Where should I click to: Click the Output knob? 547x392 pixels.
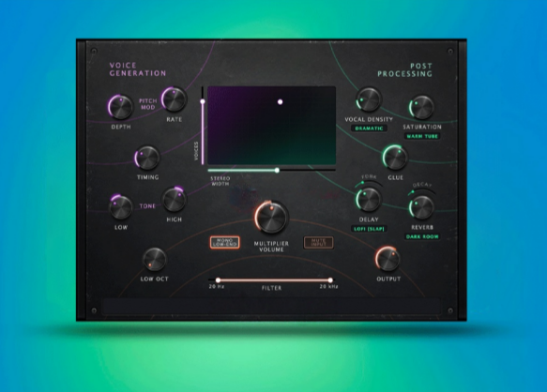click(387, 259)
